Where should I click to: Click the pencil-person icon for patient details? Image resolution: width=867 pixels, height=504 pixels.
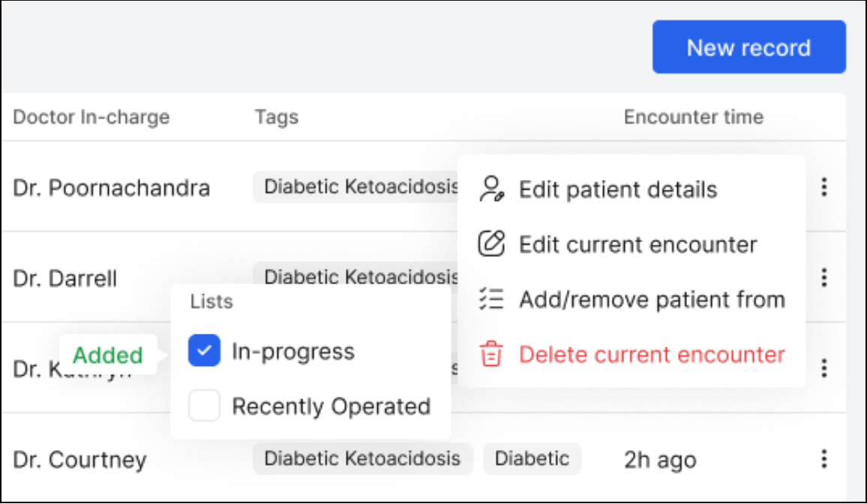490,189
